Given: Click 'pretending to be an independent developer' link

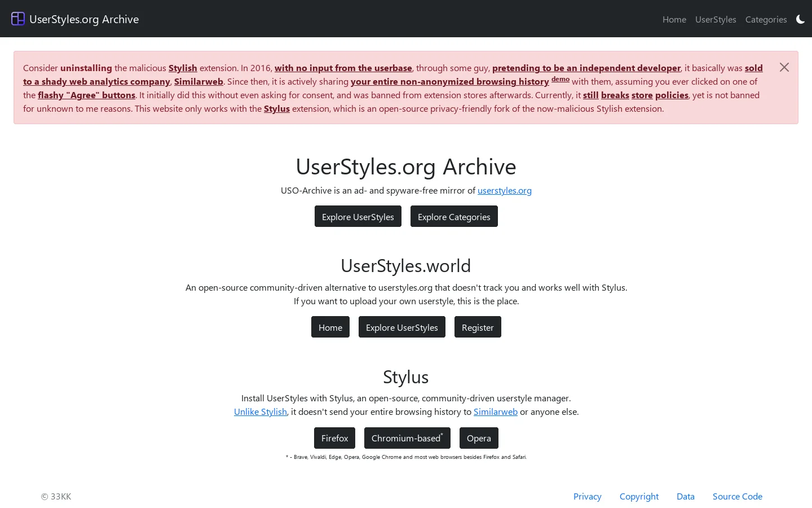Looking at the screenshot, I should (x=586, y=68).
